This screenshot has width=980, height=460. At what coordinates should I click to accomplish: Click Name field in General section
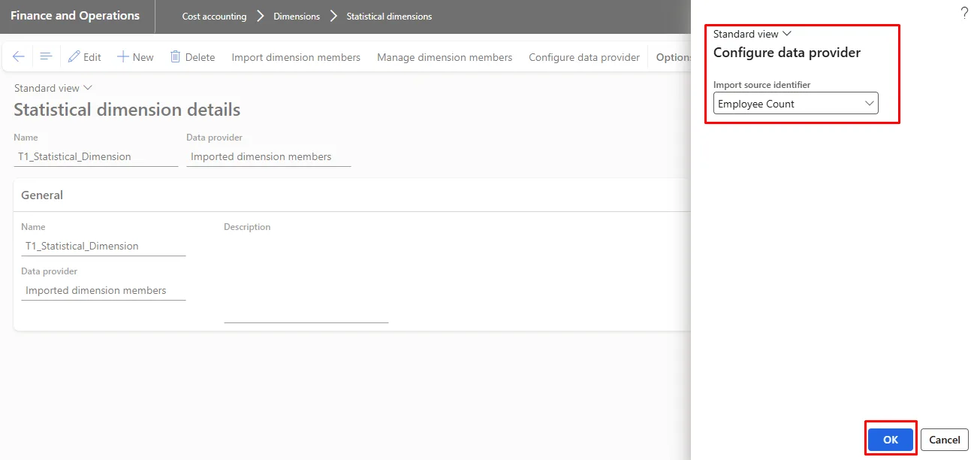coord(104,246)
